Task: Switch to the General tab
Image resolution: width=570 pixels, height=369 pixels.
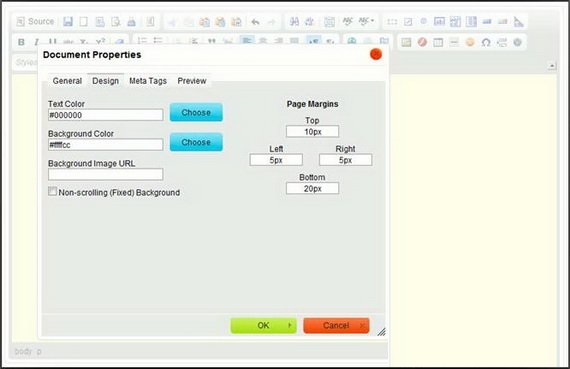Action: 67,81
